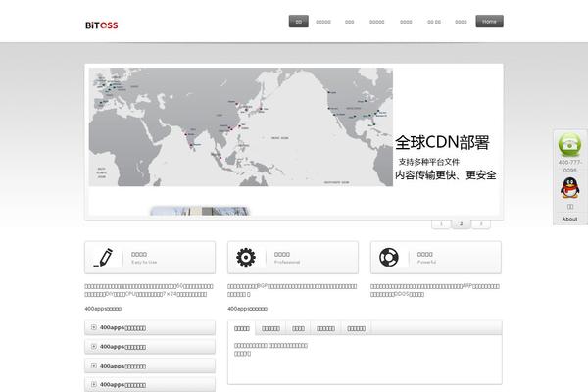Start a chat via the QQ penguin icon
The width and height of the screenshot is (588, 392).
click(x=569, y=188)
